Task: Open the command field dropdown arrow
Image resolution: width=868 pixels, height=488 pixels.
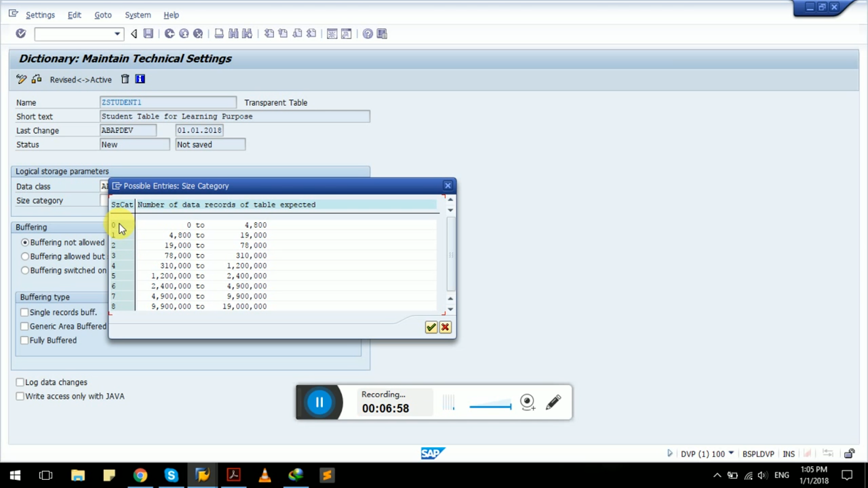Action: tap(116, 34)
